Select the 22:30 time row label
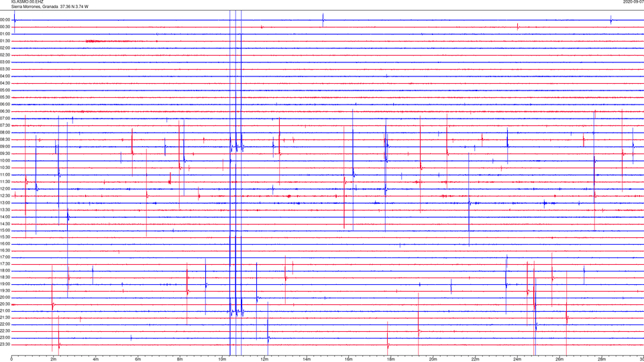This screenshot has height=362, width=644. point(5,331)
